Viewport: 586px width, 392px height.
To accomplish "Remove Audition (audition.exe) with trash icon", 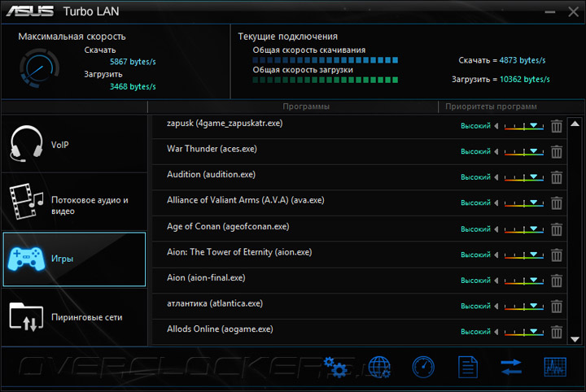I will [x=557, y=177].
